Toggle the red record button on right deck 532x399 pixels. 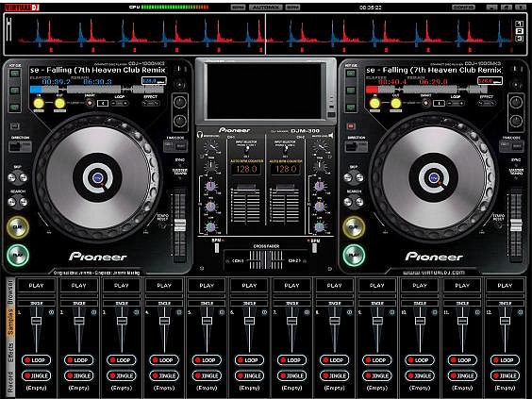click(351, 126)
